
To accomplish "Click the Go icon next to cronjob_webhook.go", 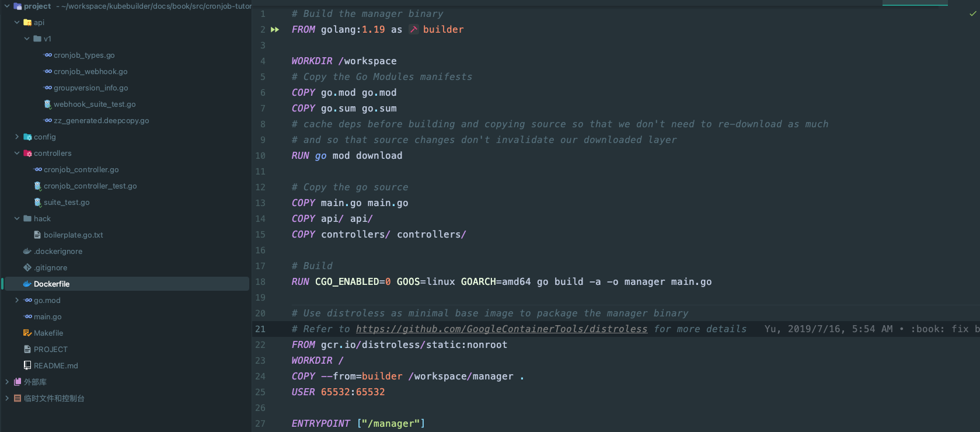I will pos(48,71).
